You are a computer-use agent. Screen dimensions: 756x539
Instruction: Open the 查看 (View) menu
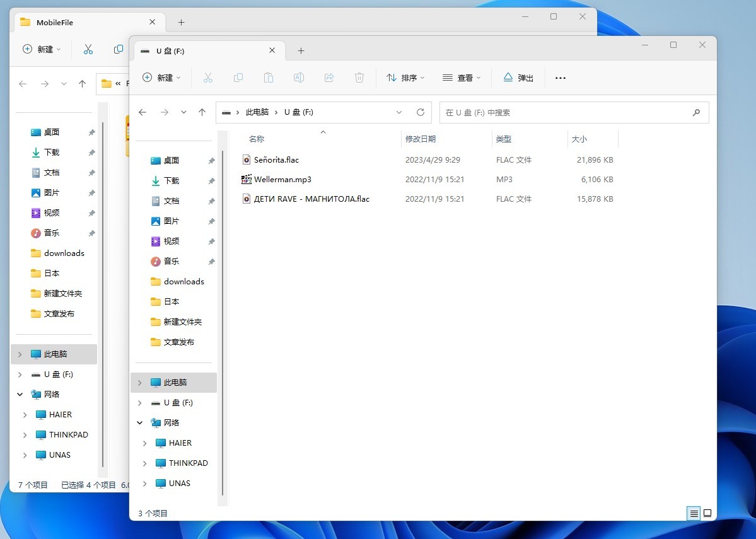[462, 78]
